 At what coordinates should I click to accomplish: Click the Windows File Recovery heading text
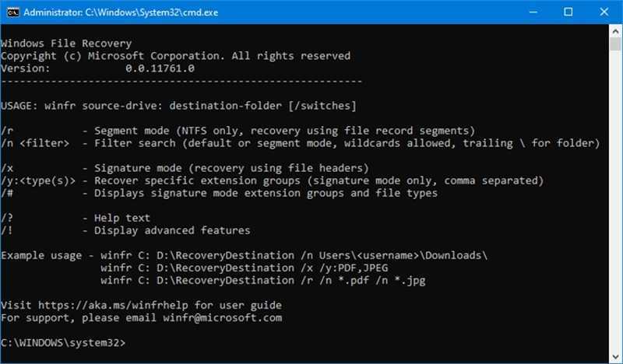pos(66,44)
